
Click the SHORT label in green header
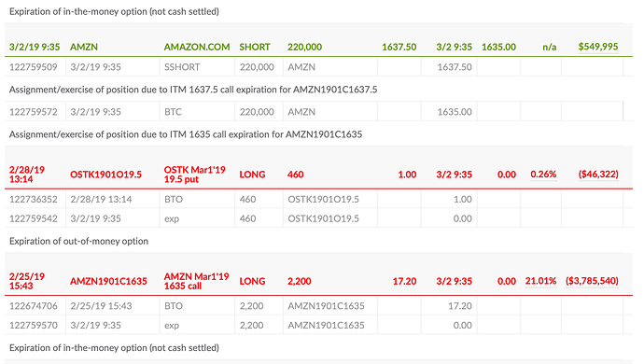tap(255, 47)
